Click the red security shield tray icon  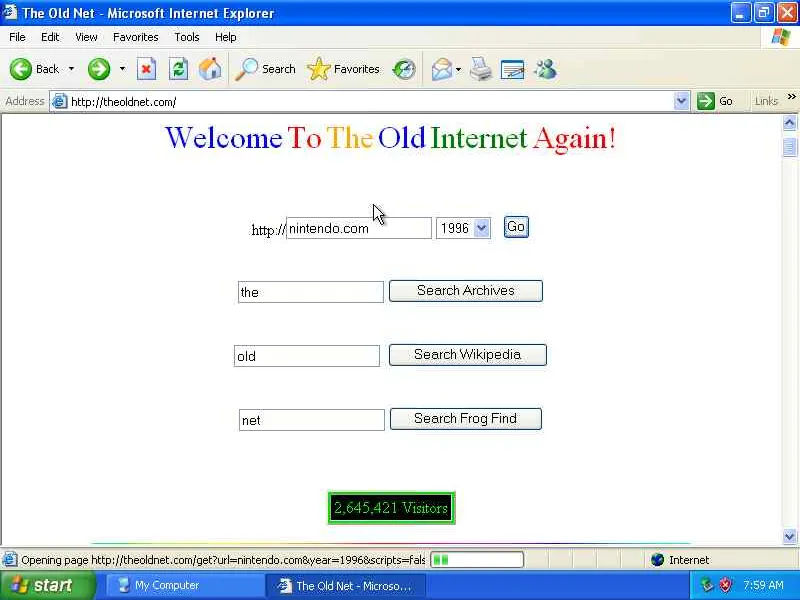(726, 585)
